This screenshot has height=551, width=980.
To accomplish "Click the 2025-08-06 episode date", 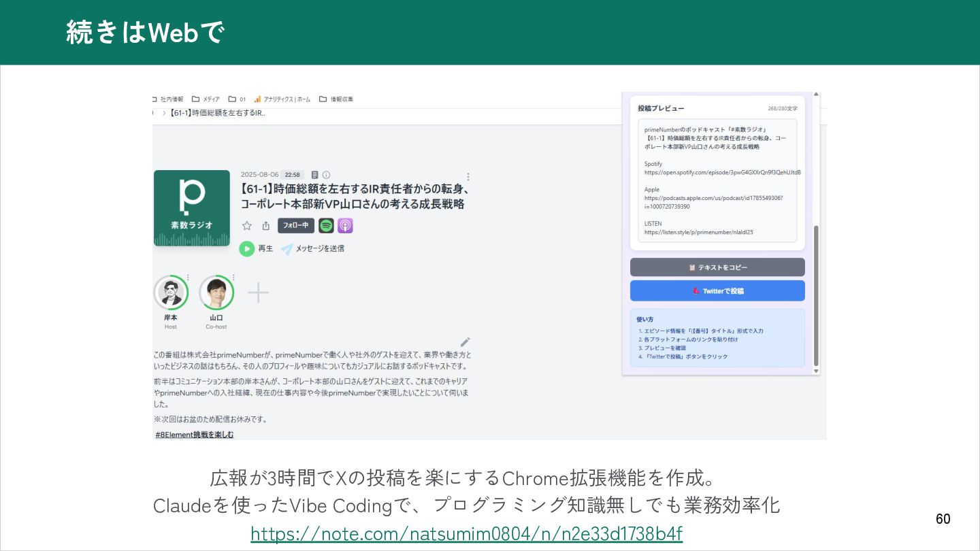I will [x=259, y=175].
